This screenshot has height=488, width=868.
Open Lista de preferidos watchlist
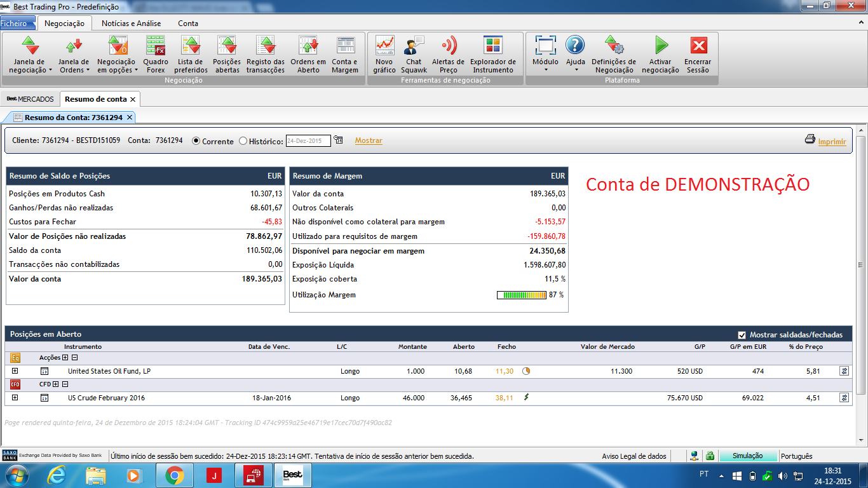[191, 55]
